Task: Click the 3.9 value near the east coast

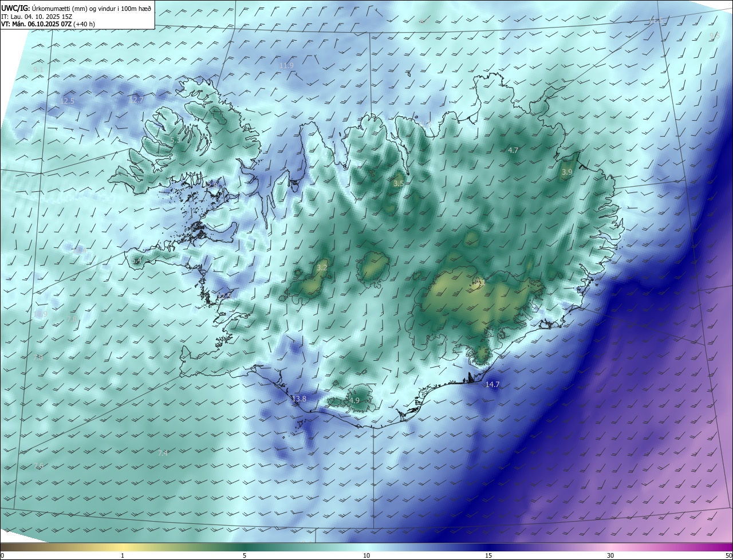Action: tap(567, 172)
